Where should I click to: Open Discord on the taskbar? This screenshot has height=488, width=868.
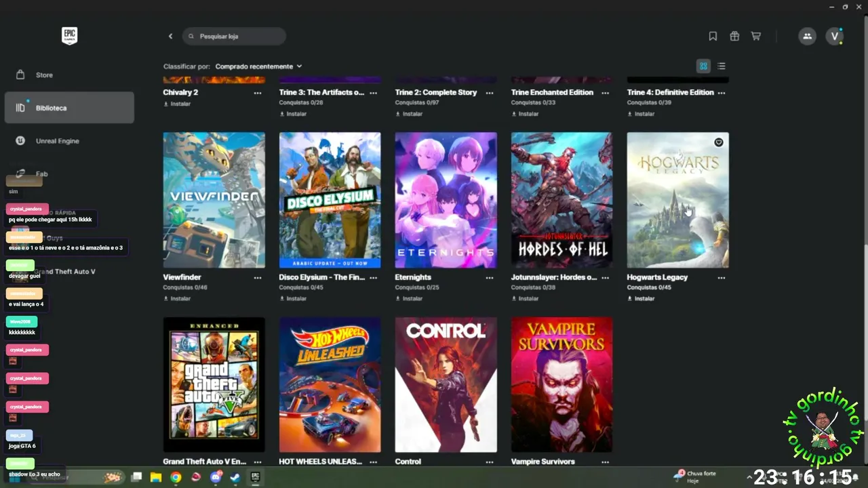tap(216, 477)
